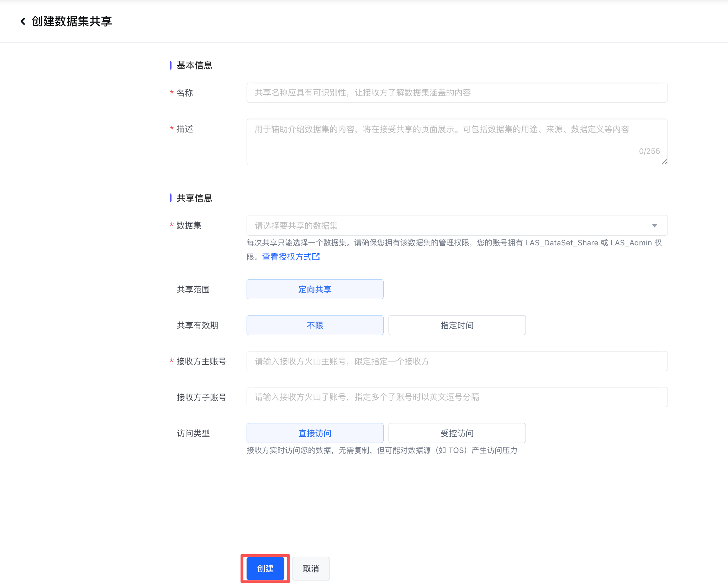Click the external link icon after 查看授权方式
This screenshot has height=584, width=728.
click(x=316, y=256)
